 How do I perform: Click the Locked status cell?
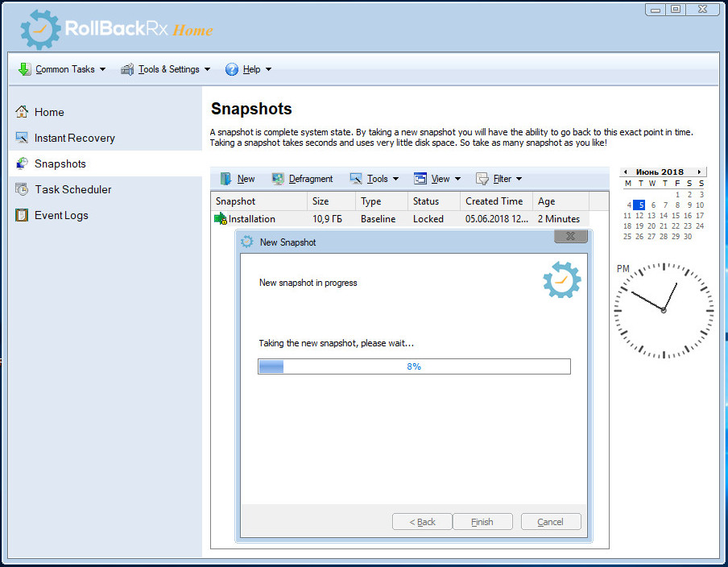click(428, 219)
